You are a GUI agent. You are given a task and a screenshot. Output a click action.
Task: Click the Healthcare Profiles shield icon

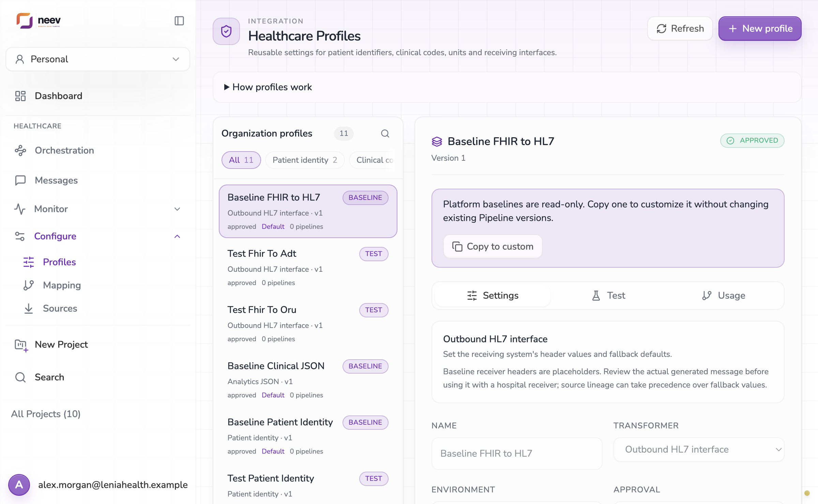tap(226, 31)
